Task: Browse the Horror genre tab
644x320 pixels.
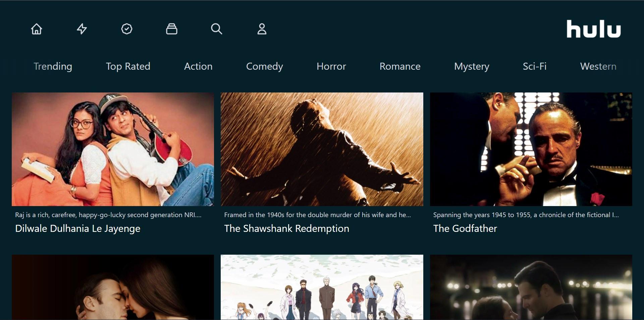Action: point(331,66)
